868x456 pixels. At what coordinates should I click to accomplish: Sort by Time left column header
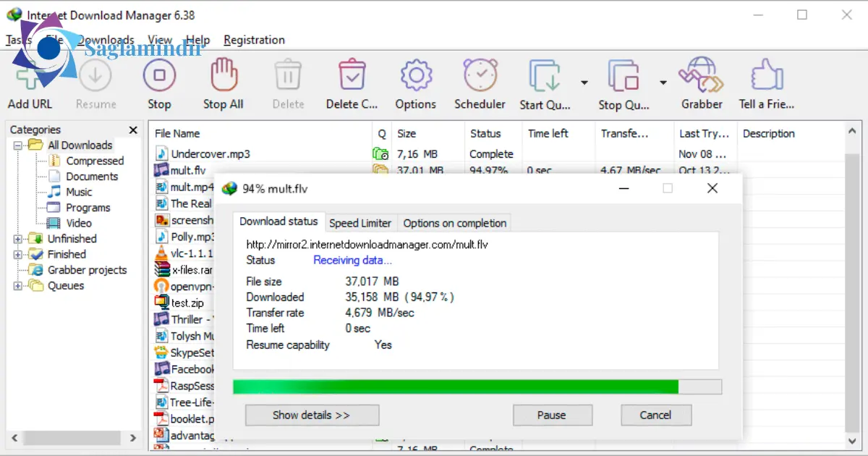click(x=558, y=134)
